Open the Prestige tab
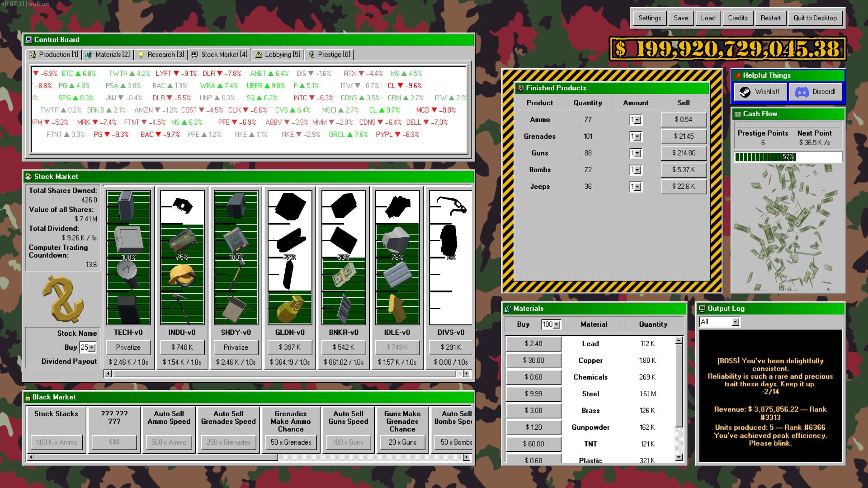 pos(330,54)
